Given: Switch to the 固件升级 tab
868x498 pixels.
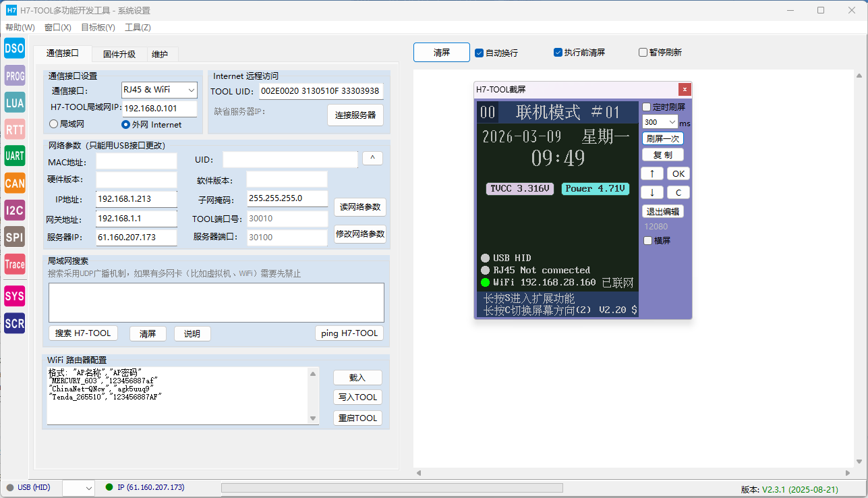Looking at the screenshot, I should [119, 55].
